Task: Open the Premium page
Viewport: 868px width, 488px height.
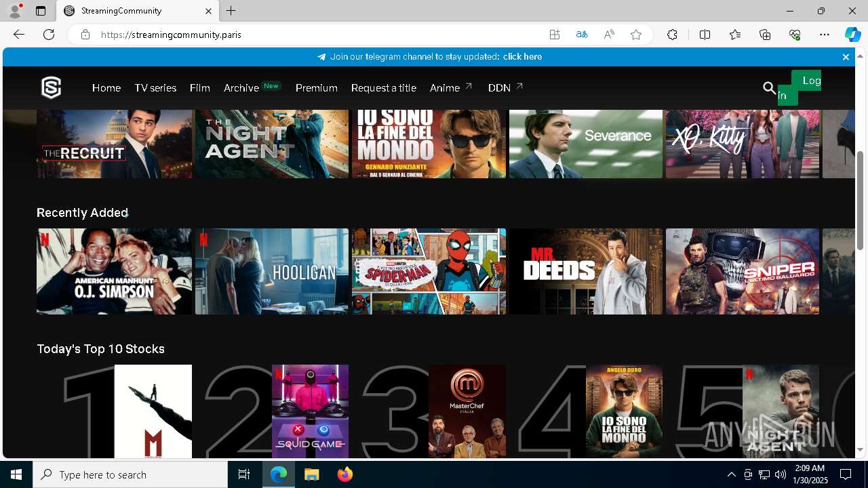Action: coord(317,88)
